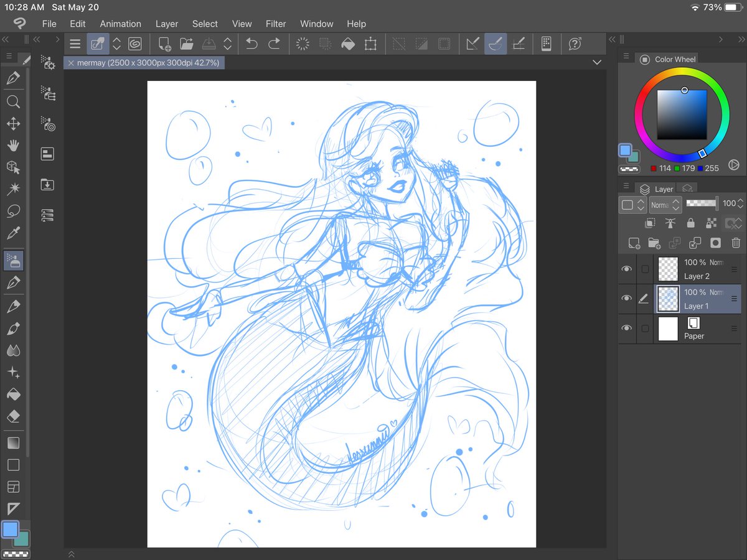The width and height of the screenshot is (747, 560).
Task: Select the Auto select magic wand tool
Action: point(13,189)
